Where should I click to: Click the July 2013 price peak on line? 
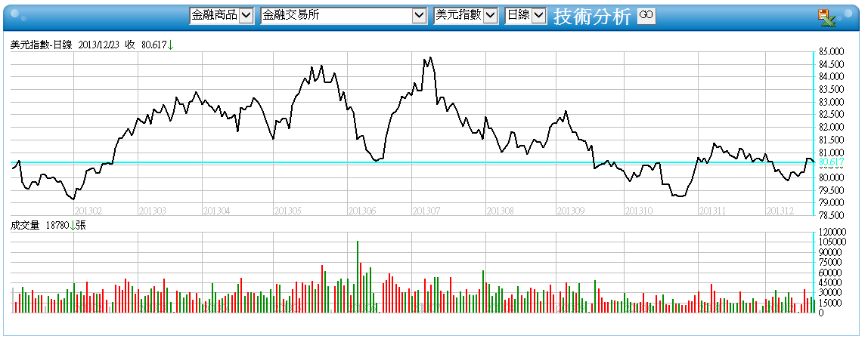pos(430,57)
